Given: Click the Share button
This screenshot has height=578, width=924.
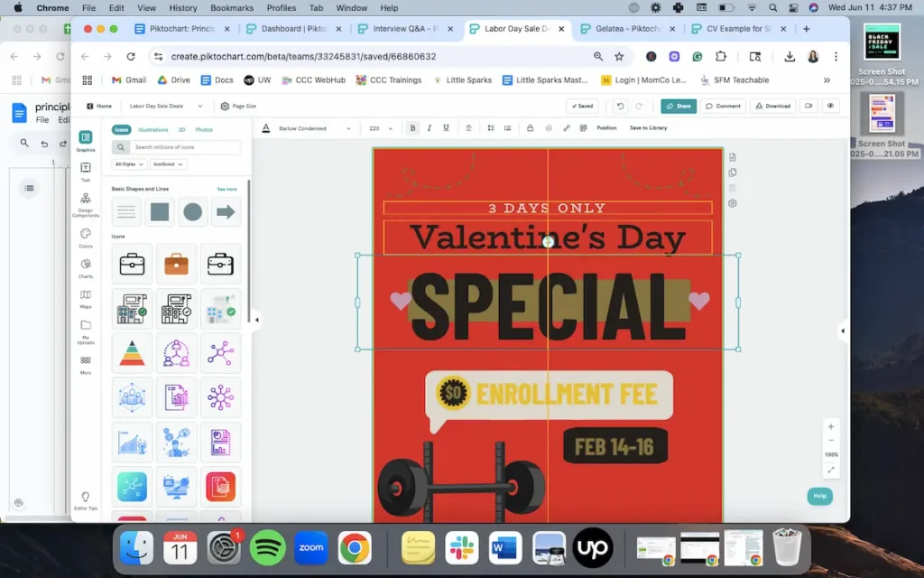Looking at the screenshot, I should coord(679,106).
